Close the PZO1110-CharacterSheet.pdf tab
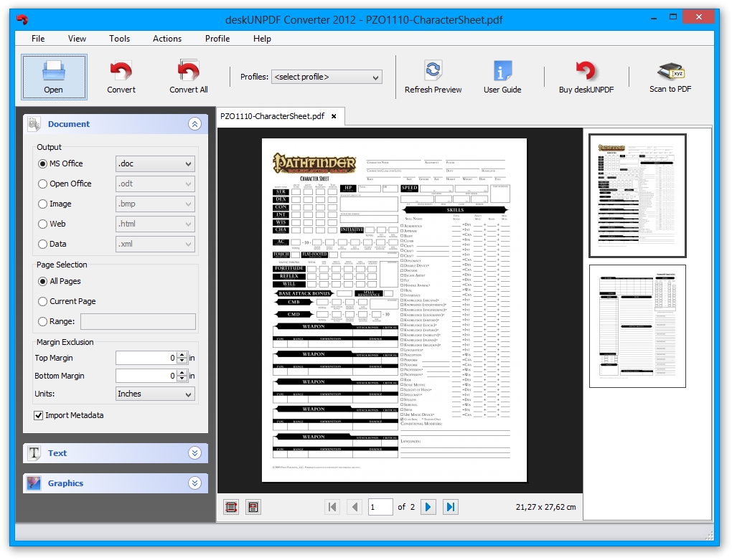 [x=334, y=116]
